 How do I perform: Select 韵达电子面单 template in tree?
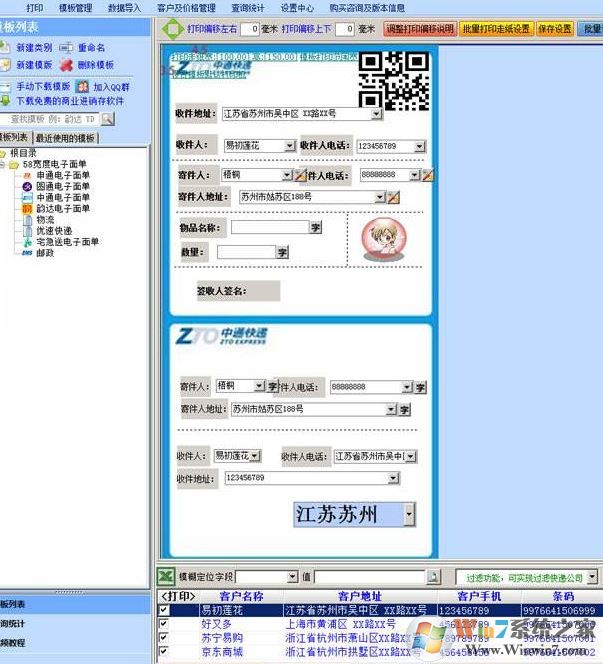coord(63,208)
